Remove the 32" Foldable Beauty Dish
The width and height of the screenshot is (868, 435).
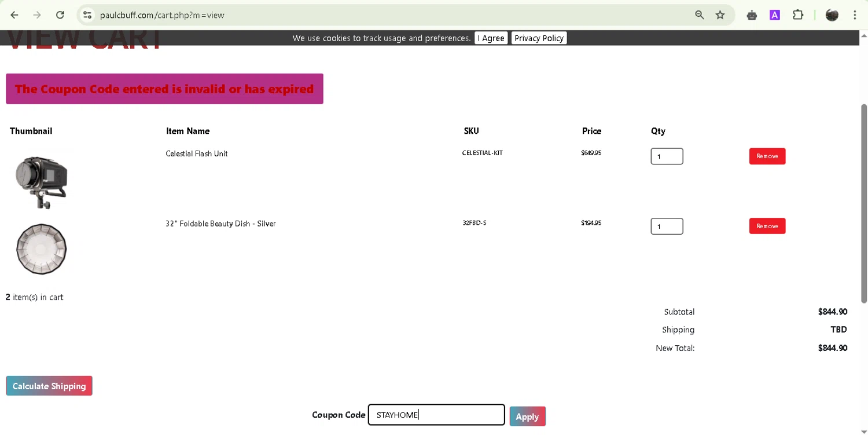coord(767,226)
